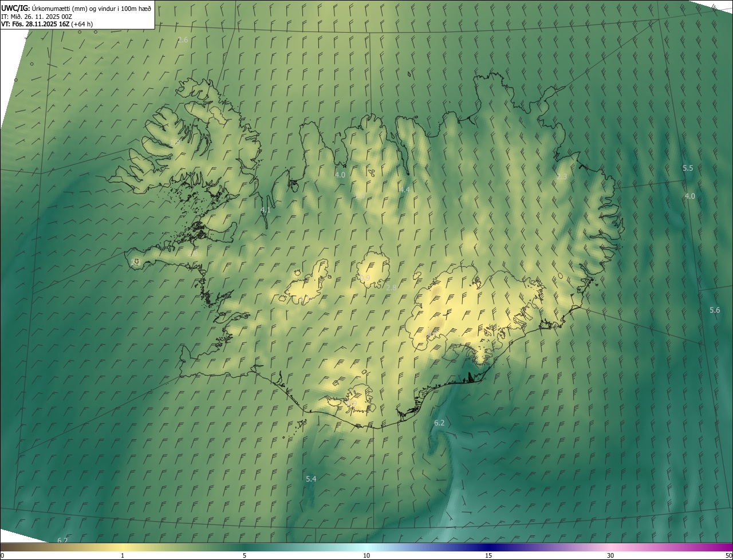Click the color scale at tick 1
Screen dimensions: 733x560
123,555
